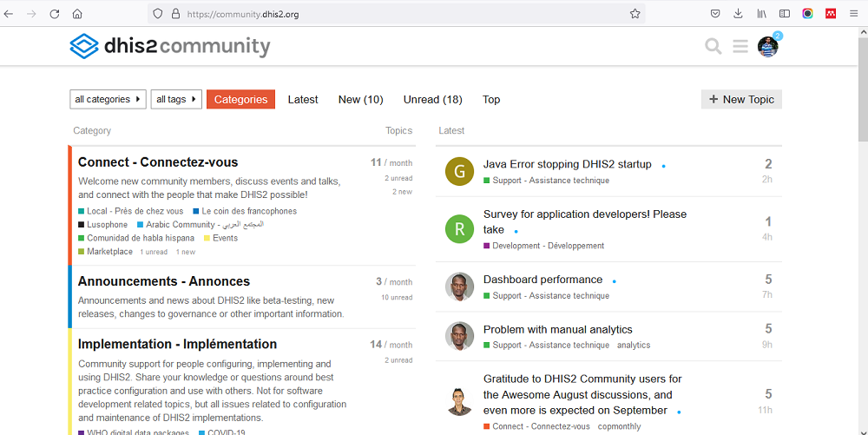Viewport: 868px width, 435px height.
Task: Open Development - Développement category label
Action: (543, 246)
